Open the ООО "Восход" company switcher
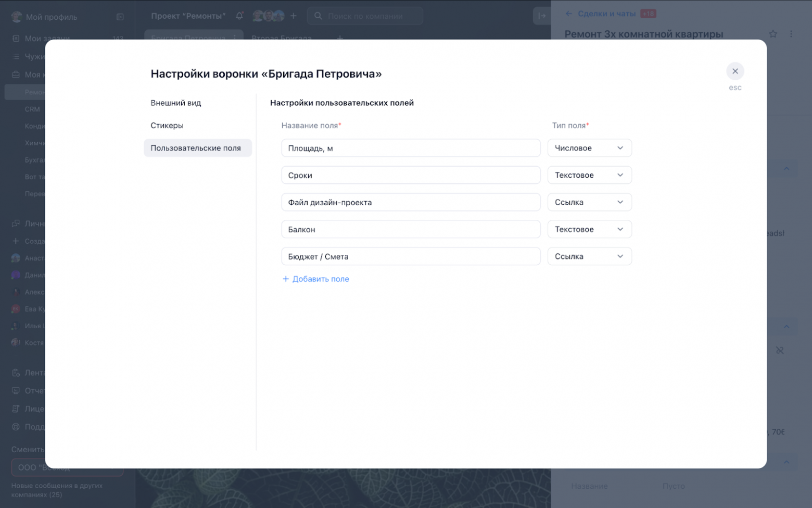Viewport: 812px width, 508px height. coord(67,467)
